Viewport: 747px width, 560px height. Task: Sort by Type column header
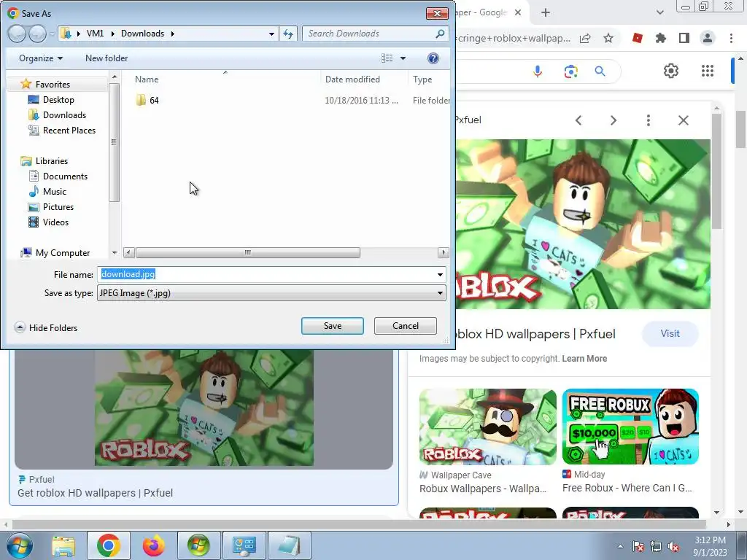(x=422, y=79)
